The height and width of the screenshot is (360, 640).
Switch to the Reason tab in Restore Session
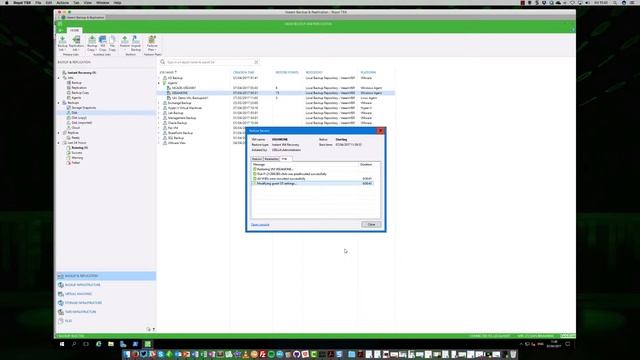click(257, 159)
